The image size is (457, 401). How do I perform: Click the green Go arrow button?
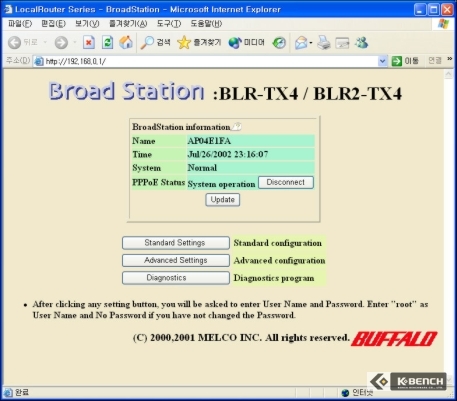pos(396,61)
